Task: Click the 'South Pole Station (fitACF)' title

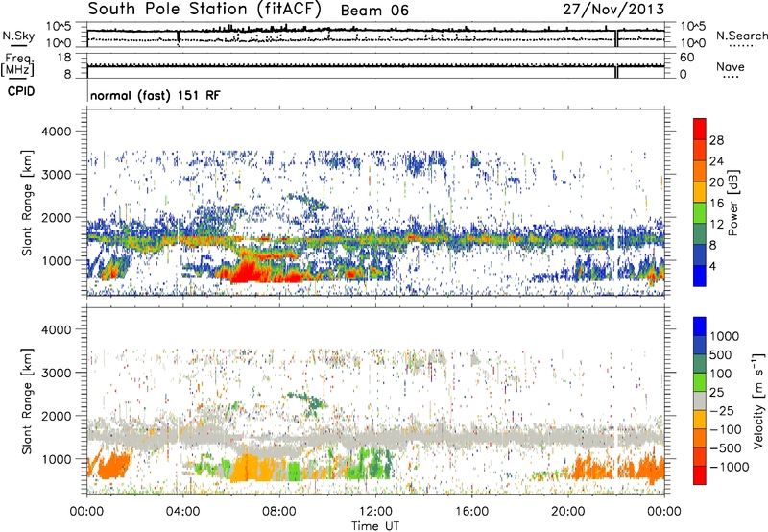Action: [204, 10]
